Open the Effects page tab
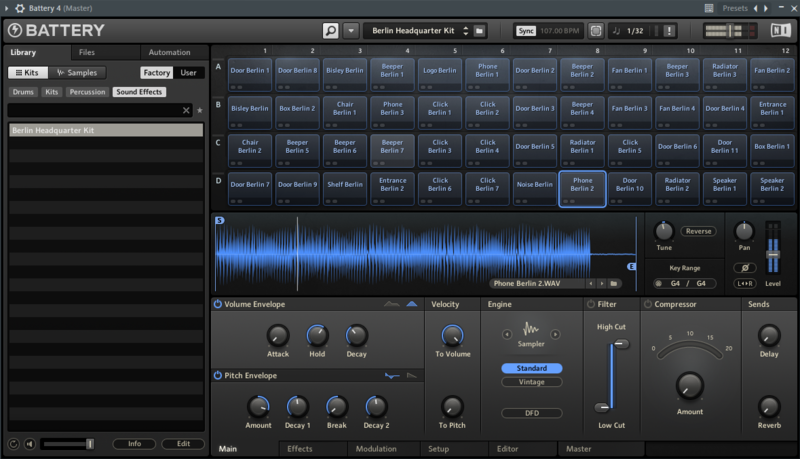This screenshot has width=800, height=459. [299, 449]
